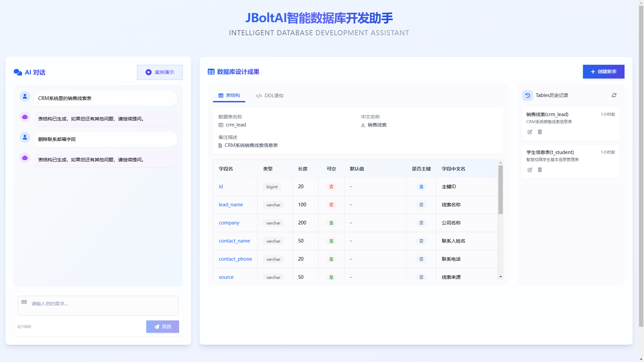Screen dimensions: 644x362
Task: Click the contact_phone field name
Action: [235, 259]
